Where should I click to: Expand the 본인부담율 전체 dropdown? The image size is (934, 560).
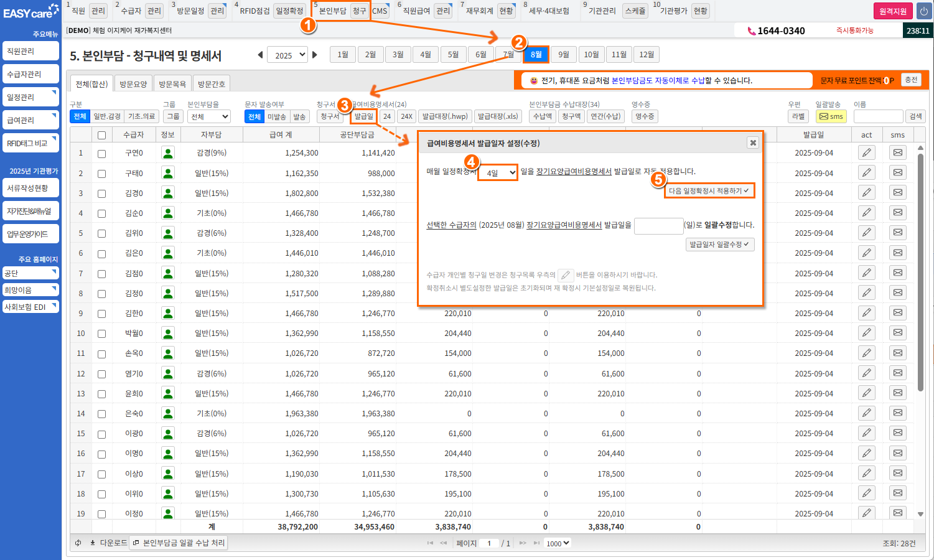pyautogui.click(x=209, y=116)
